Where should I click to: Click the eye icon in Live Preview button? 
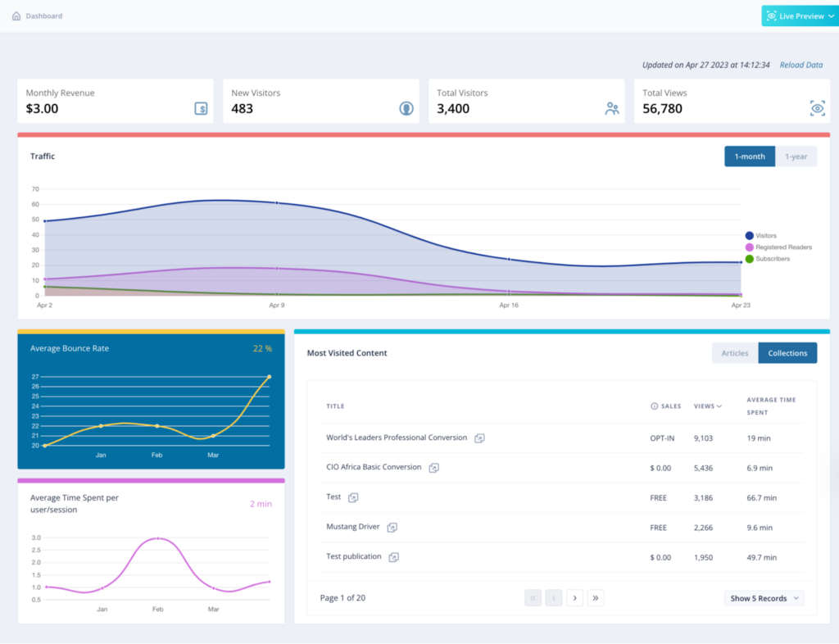[x=771, y=16]
